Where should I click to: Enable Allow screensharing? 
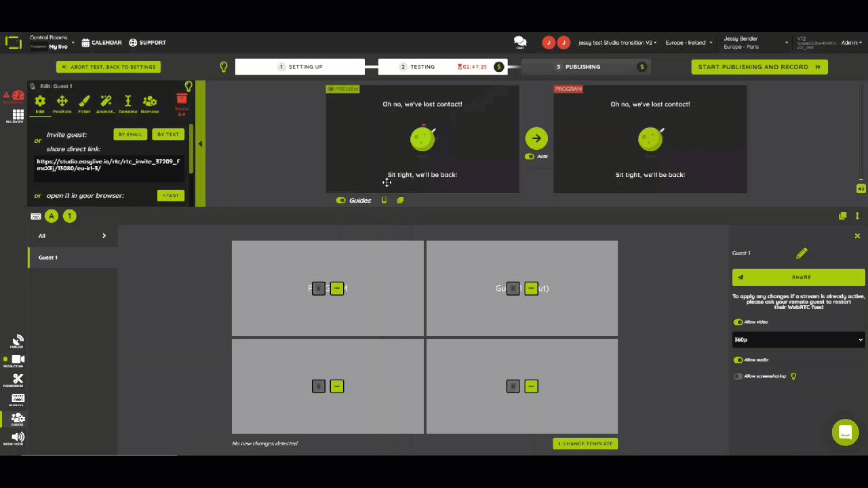pyautogui.click(x=738, y=376)
